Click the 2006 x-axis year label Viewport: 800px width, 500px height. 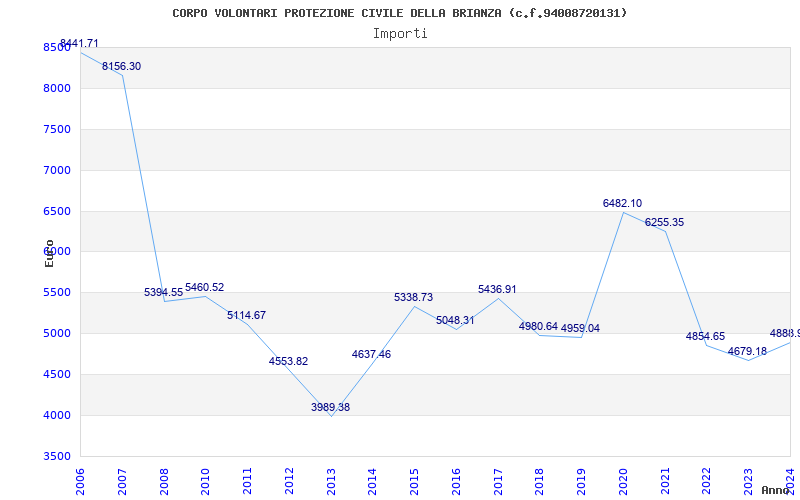coord(80,482)
